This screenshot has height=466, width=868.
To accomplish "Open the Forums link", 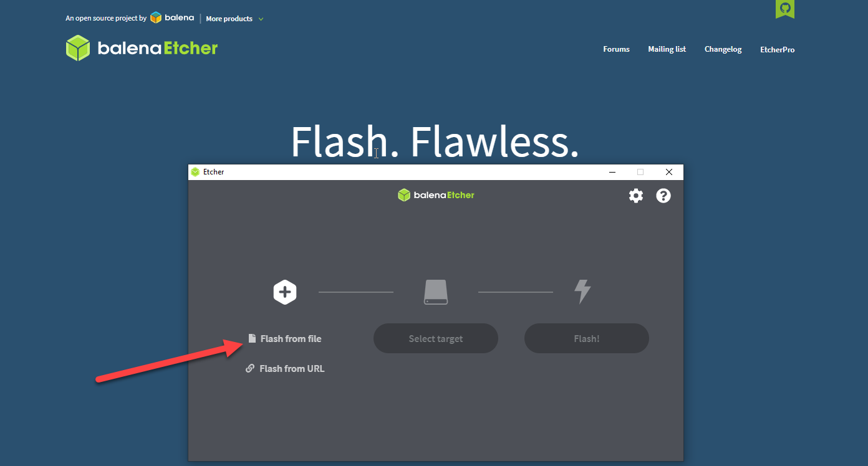I will 616,49.
